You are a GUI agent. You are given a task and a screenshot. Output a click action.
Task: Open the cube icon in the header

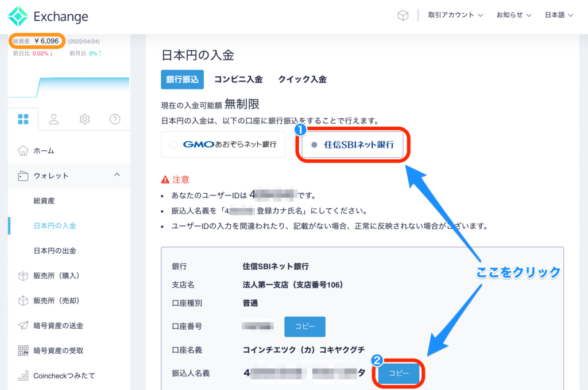[x=403, y=15]
